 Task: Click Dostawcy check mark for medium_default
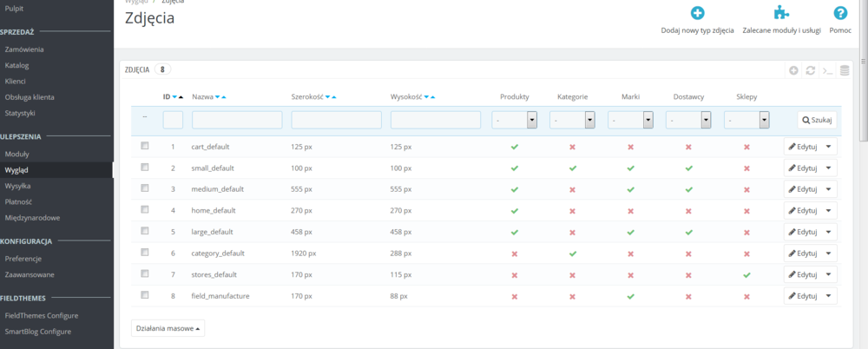[688, 189]
